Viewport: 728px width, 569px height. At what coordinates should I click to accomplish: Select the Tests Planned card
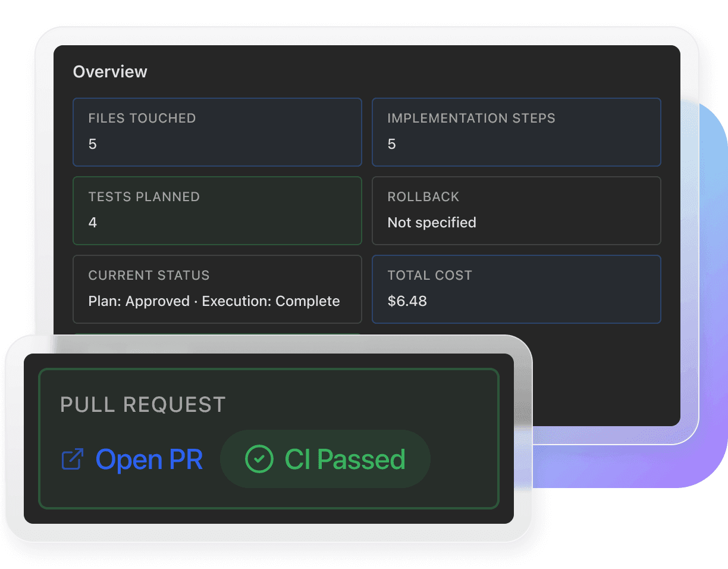(x=217, y=211)
